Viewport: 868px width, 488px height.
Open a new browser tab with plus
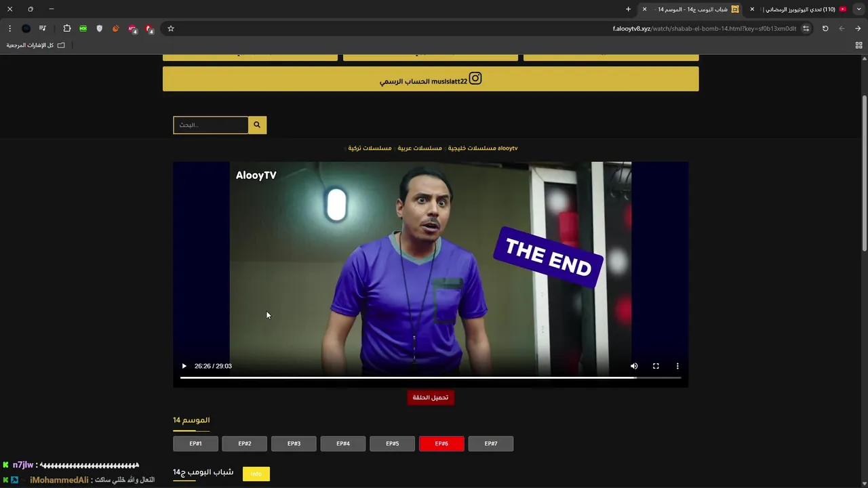coord(628,9)
